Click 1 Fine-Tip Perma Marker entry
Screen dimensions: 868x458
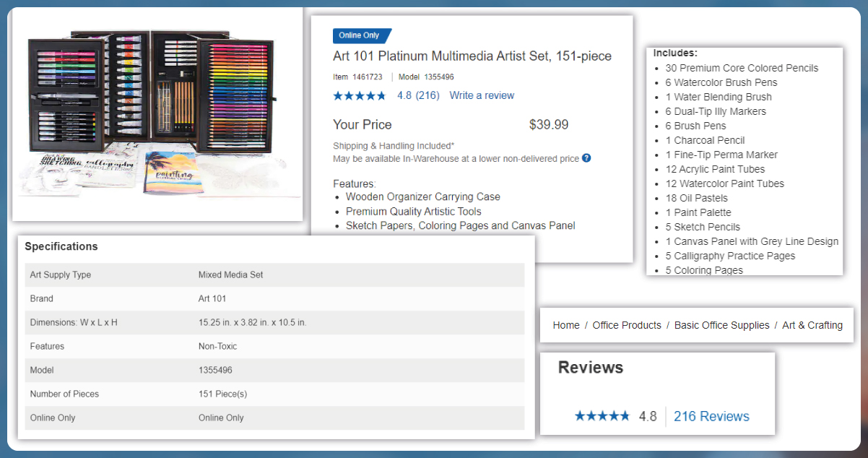coord(721,155)
